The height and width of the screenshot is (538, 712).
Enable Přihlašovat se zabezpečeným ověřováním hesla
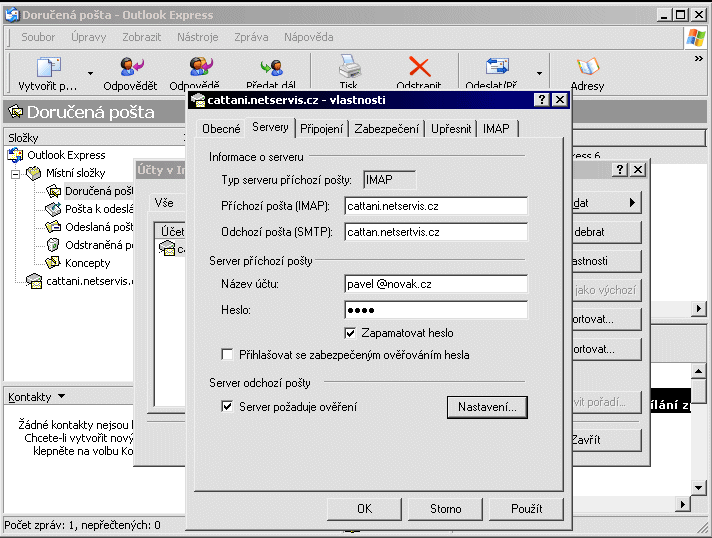point(227,355)
